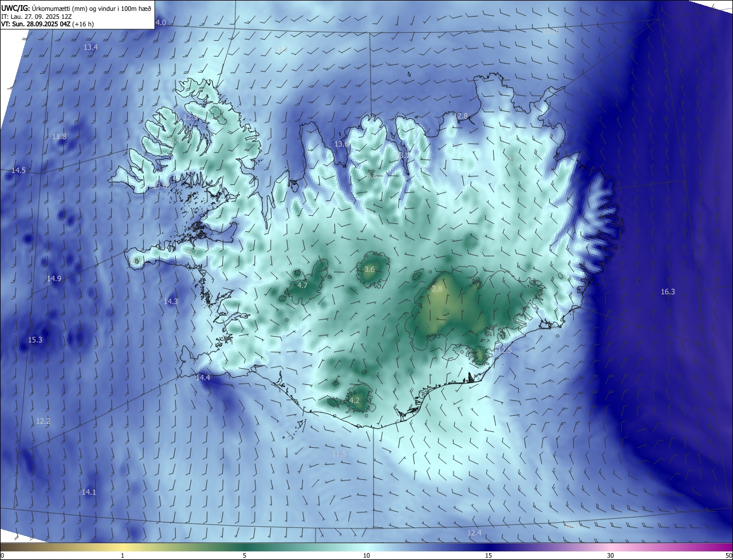Click the 13.4 value label
The height and width of the screenshot is (560, 733).
90,48
